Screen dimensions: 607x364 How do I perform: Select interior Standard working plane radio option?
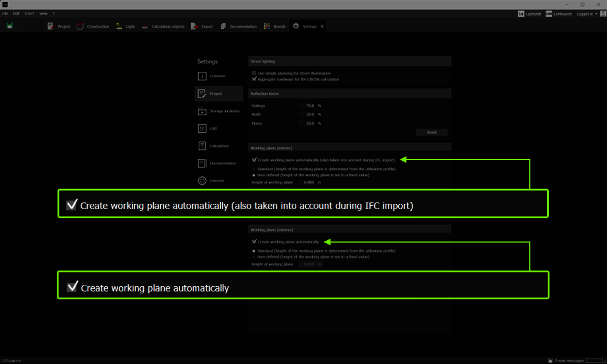tap(254, 169)
